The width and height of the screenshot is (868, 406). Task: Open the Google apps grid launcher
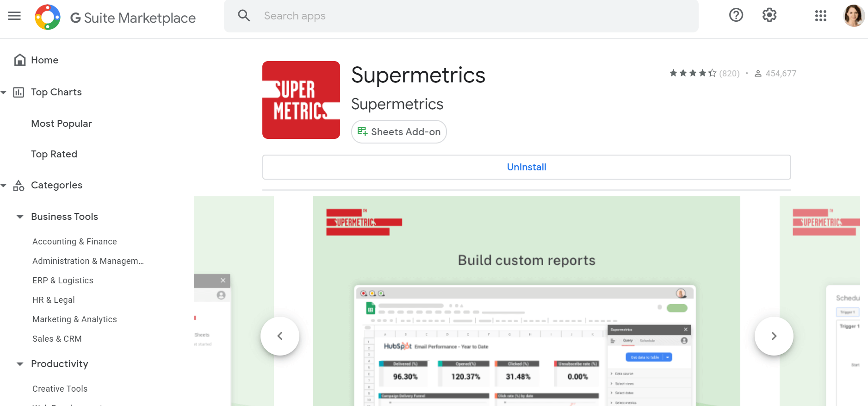coord(820,16)
